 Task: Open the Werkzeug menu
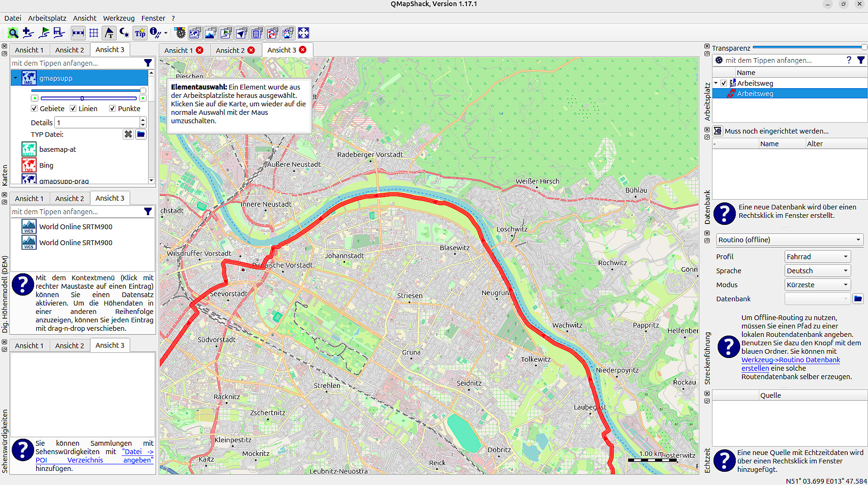[119, 18]
